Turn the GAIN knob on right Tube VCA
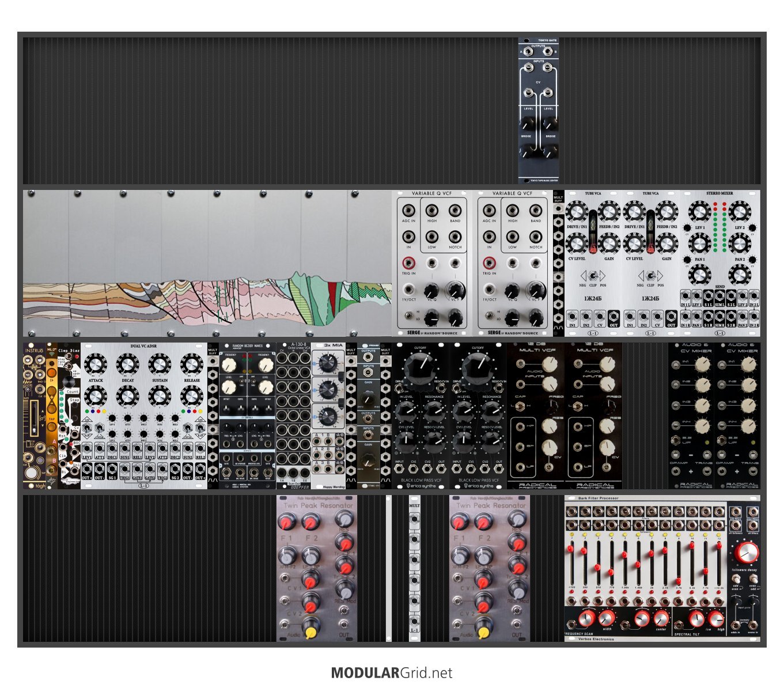Screen dimensions: 784x685 666,244
